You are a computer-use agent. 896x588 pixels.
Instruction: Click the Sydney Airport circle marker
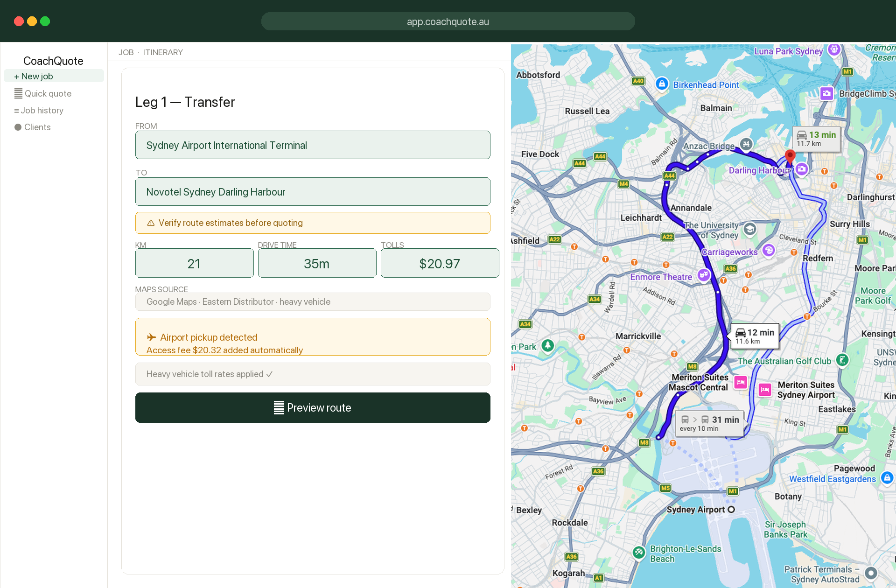pyautogui.click(x=731, y=510)
